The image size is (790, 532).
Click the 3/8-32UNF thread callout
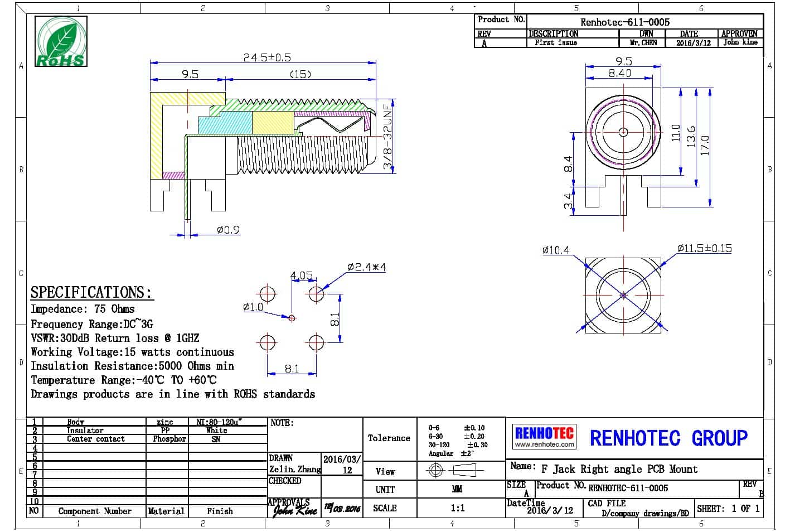point(388,136)
